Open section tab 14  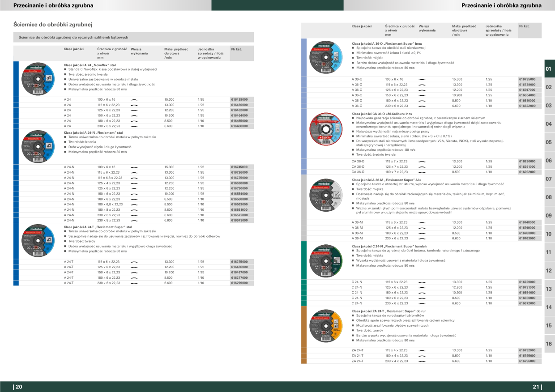[549, 307]
